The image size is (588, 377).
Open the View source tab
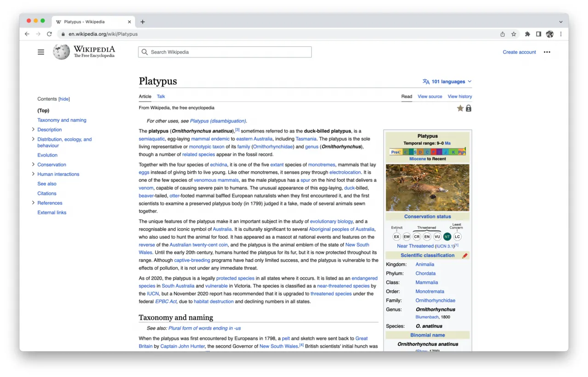(430, 96)
